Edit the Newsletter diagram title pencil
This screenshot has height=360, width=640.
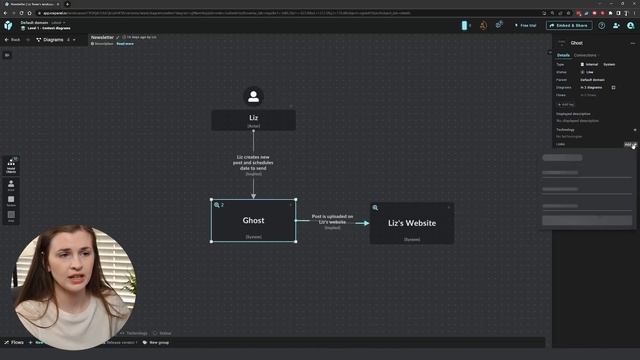coord(118,37)
